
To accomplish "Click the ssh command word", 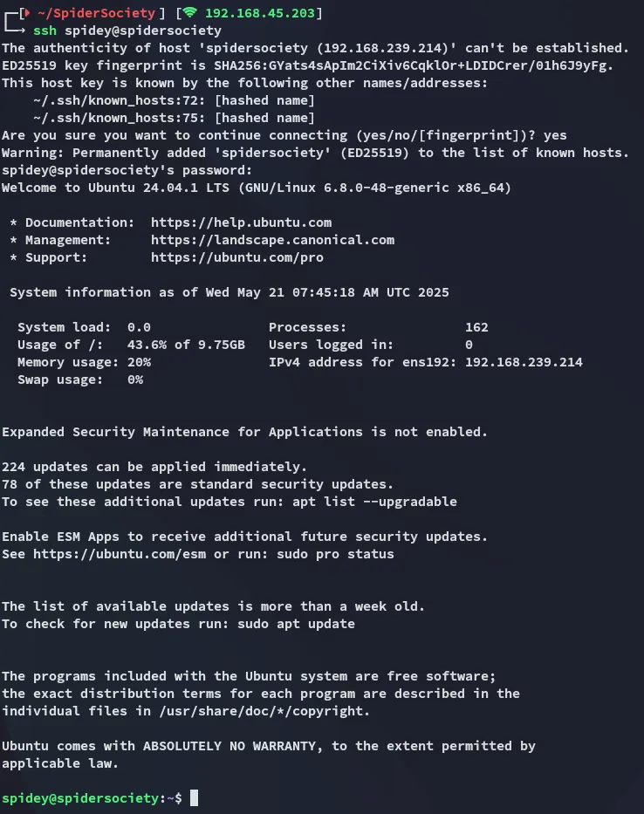I will click(x=45, y=31).
